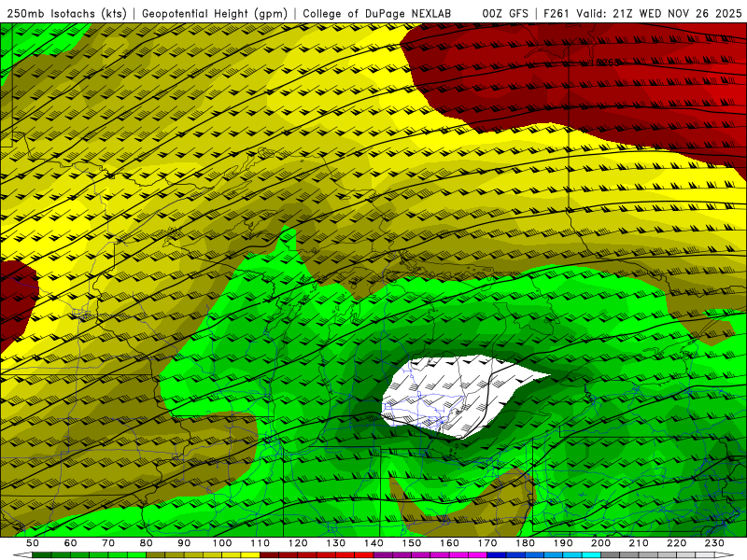Select the cyan swatch just before 200
Image resolution: width=747 pixels, height=560 pixels.
pyautogui.click(x=592, y=555)
